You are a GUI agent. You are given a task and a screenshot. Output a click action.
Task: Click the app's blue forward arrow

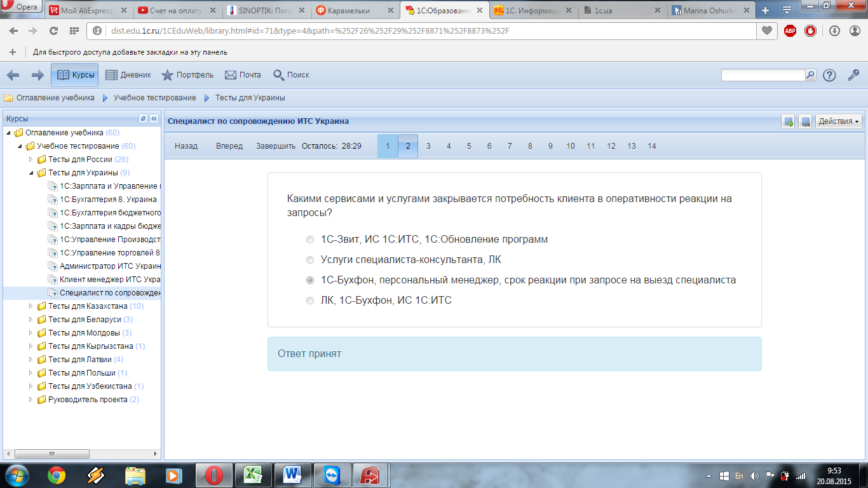click(37, 75)
